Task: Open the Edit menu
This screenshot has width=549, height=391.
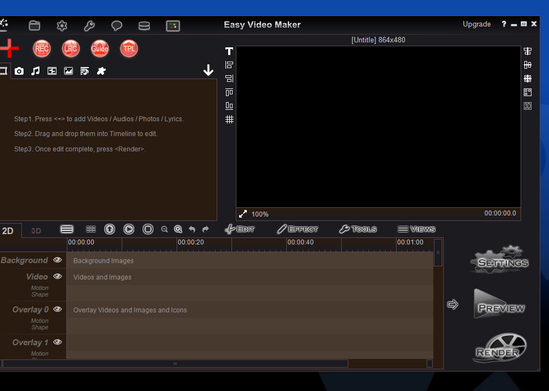Action: (240, 229)
